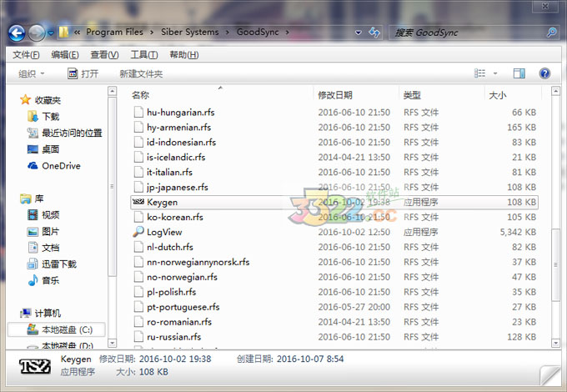Open 最近访问的位置 in favorites
The image size is (567, 392).
point(72,133)
